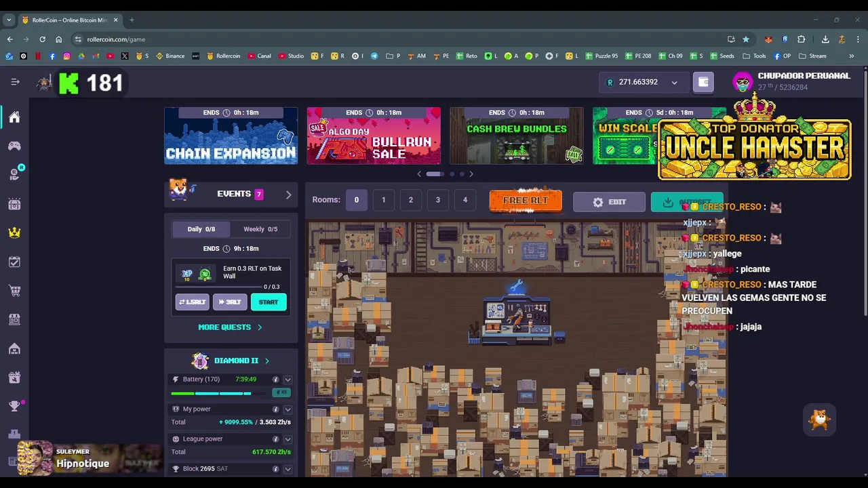Click the EDIT room button
Image resolution: width=868 pixels, height=488 pixels.
(x=609, y=202)
